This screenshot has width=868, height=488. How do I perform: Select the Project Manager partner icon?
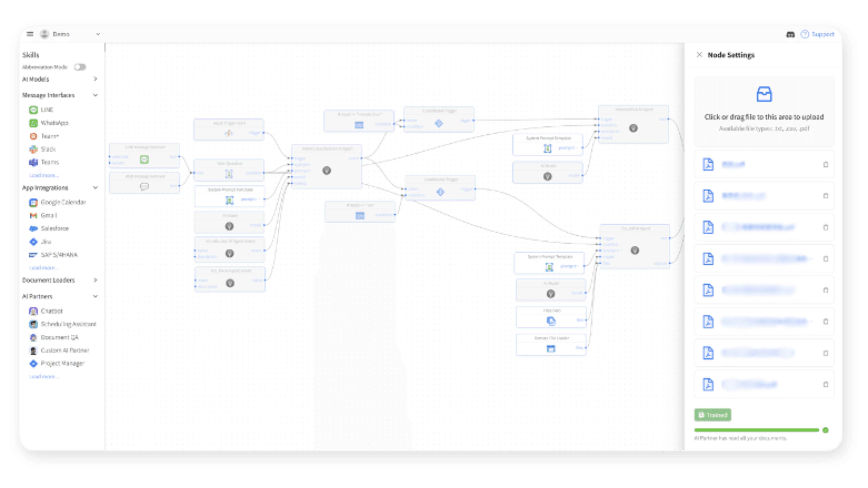(x=33, y=364)
